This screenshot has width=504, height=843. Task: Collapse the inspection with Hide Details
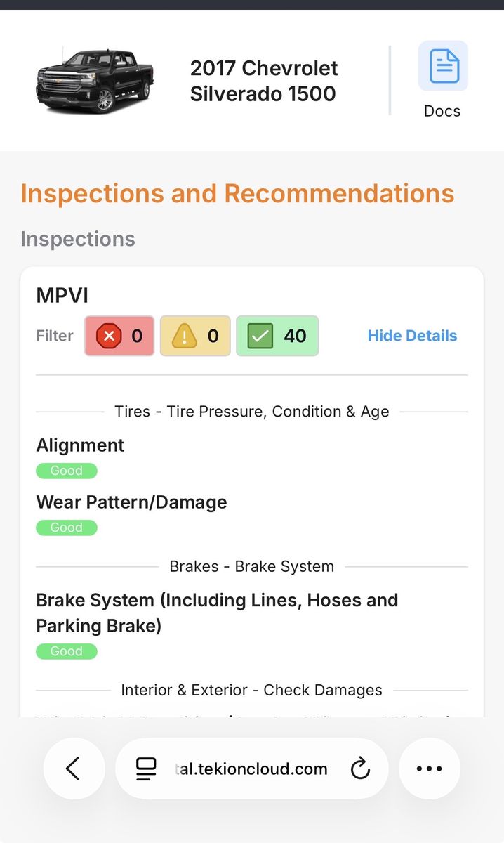pyautogui.click(x=412, y=336)
